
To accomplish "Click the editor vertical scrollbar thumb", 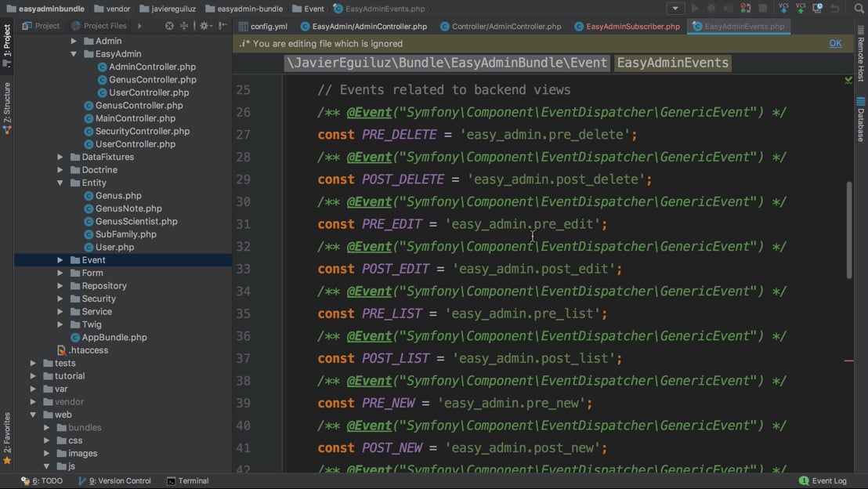I will click(x=848, y=230).
